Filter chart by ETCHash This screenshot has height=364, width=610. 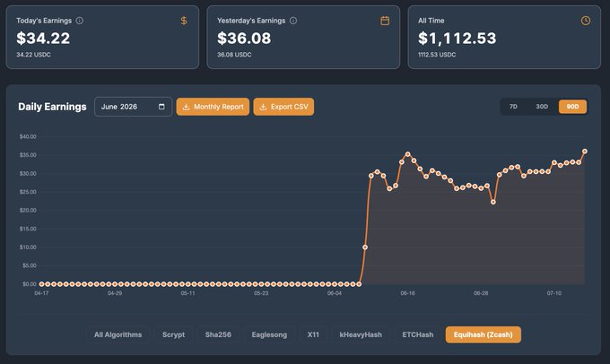pos(418,334)
